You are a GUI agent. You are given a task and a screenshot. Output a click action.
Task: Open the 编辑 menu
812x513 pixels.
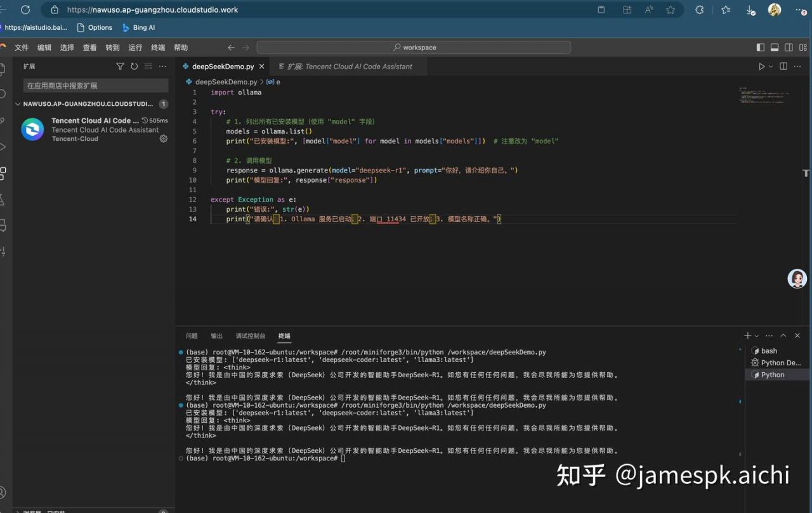[x=44, y=48]
